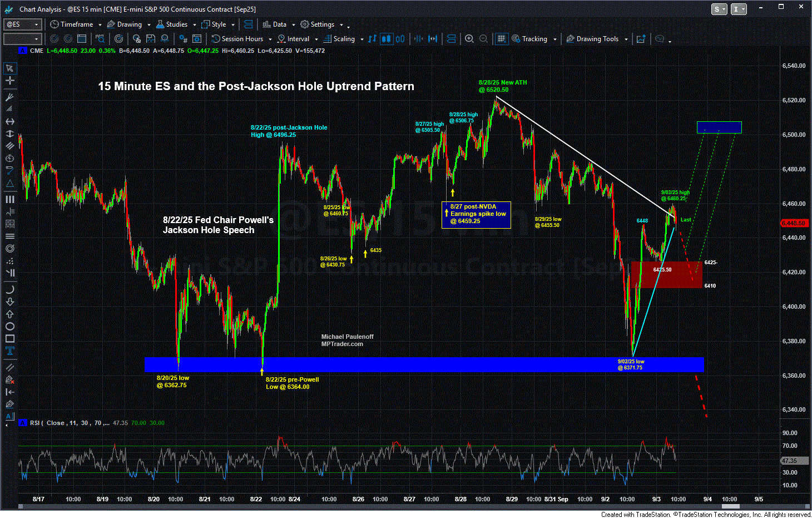
Task: Toggle the candlestick bar type button
Action: pyautogui.click(x=386, y=39)
